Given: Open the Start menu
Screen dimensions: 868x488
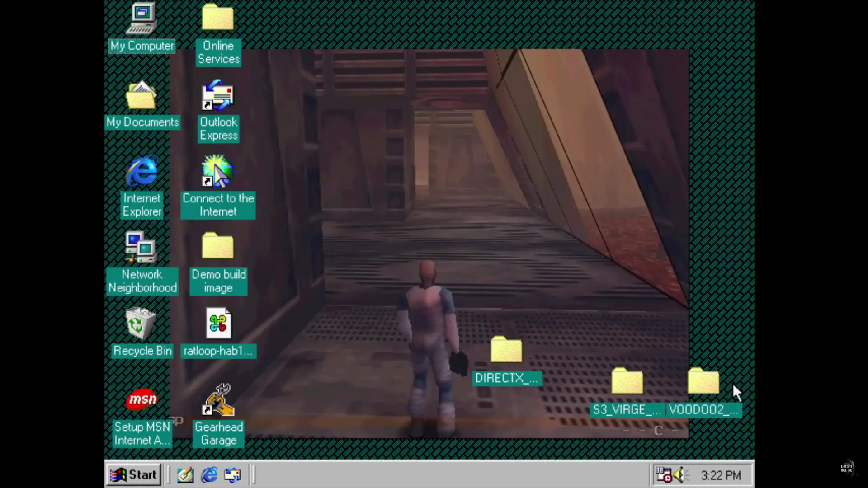Looking at the screenshot, I should click(133, 474).
